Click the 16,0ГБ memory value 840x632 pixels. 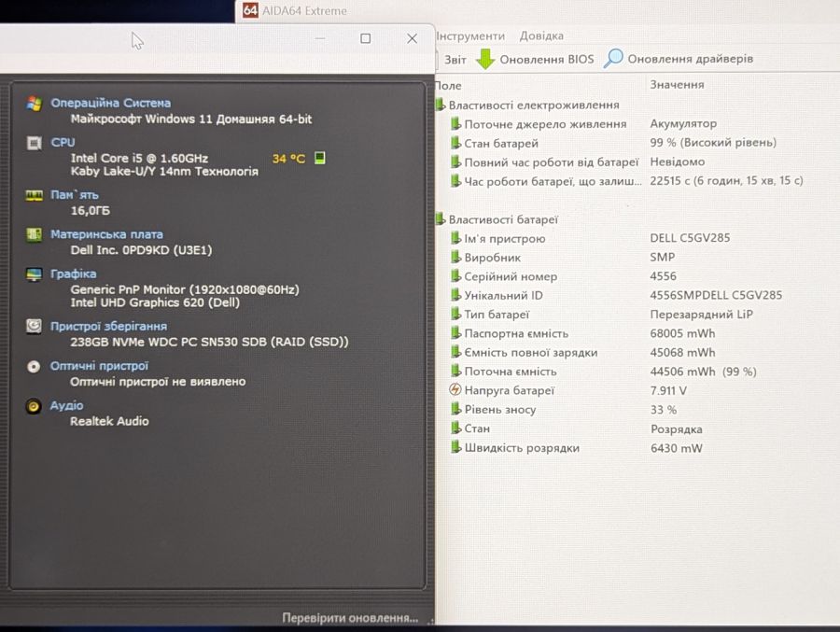90,210
